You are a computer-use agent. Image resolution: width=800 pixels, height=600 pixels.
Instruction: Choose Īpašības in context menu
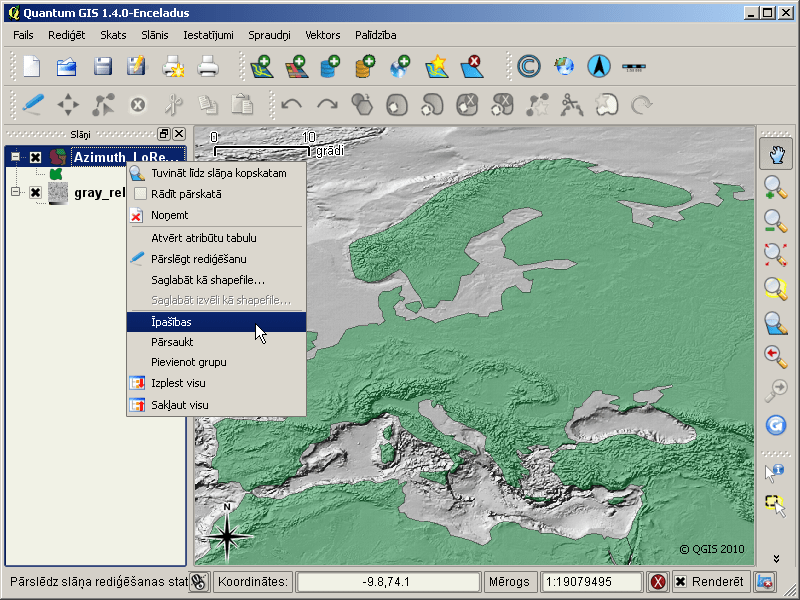point(216,322)
